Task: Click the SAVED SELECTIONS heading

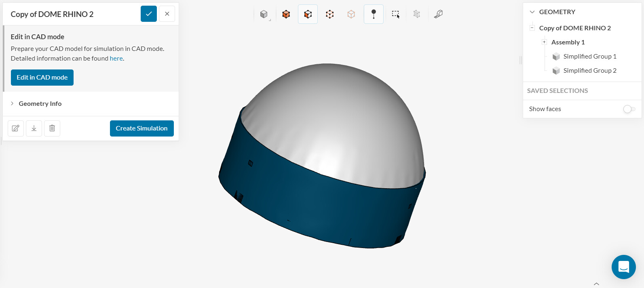Action: [557, 91]
